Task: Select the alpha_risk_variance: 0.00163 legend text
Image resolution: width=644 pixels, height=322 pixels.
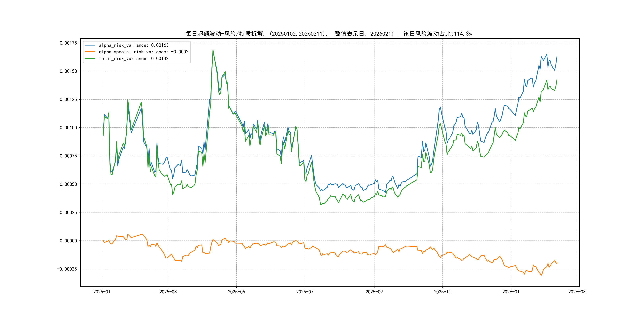Action: coord(134,45)
